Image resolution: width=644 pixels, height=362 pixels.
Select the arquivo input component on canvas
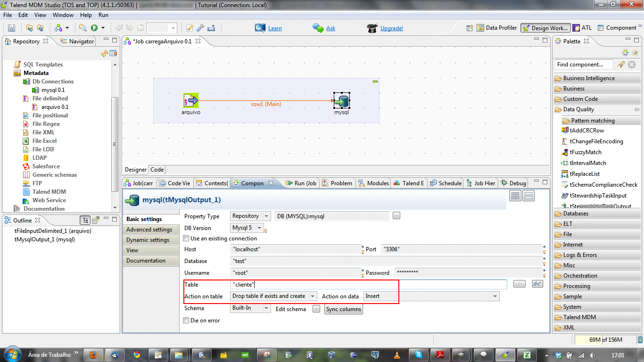pos(191,100)
